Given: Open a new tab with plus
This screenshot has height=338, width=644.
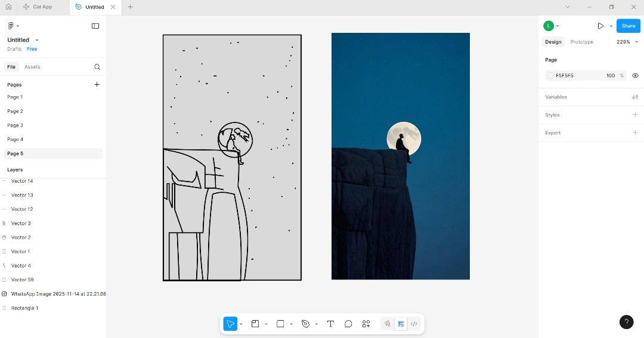Looking at the screenshot, I should 130,7.
